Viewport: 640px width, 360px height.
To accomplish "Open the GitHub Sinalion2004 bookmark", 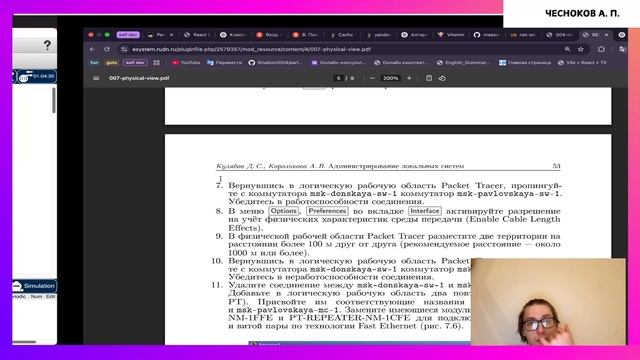I will pos(276,62).
